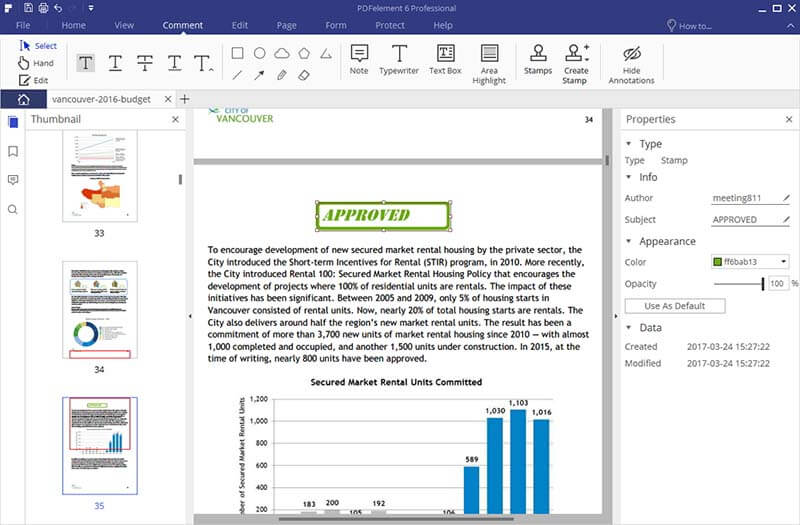Screen dimensions: 800x525
Task: Open Create Stamp options
Action: pyautogui.click(x=576, y=64)
